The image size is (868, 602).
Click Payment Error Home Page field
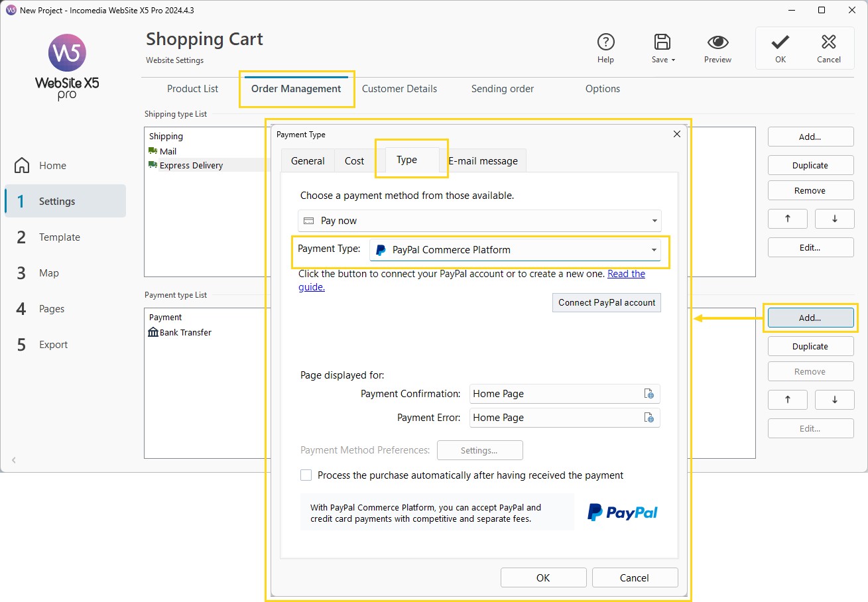click(x=565, y=418)
